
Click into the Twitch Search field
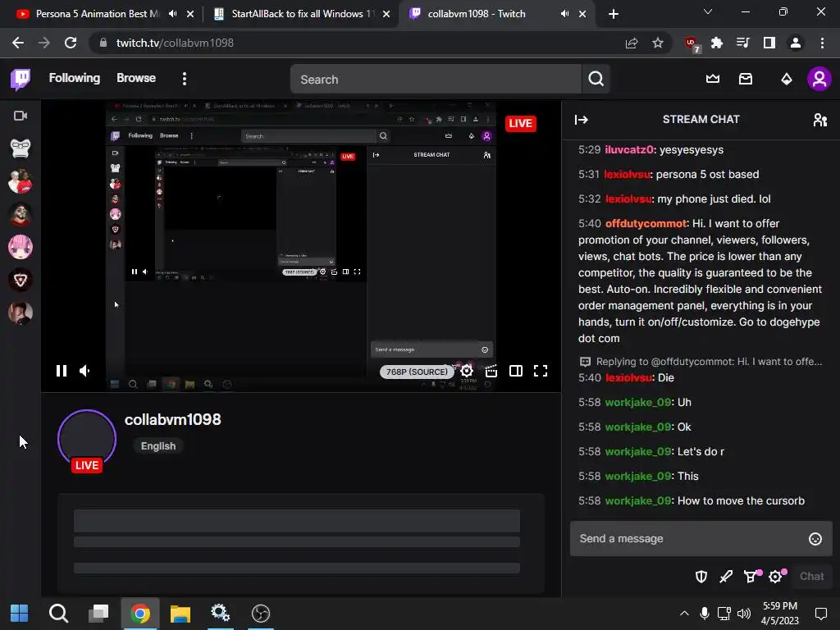(x=436, y=80)
